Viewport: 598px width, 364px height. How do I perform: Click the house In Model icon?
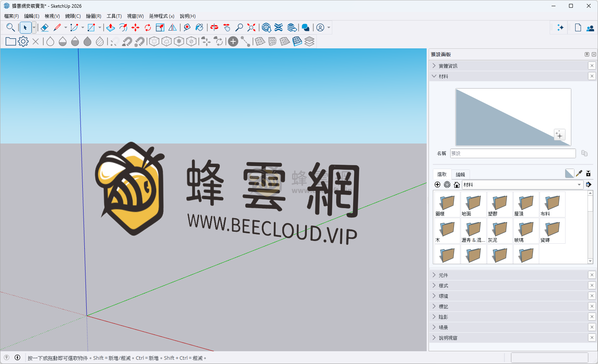[x=457, y=185]
